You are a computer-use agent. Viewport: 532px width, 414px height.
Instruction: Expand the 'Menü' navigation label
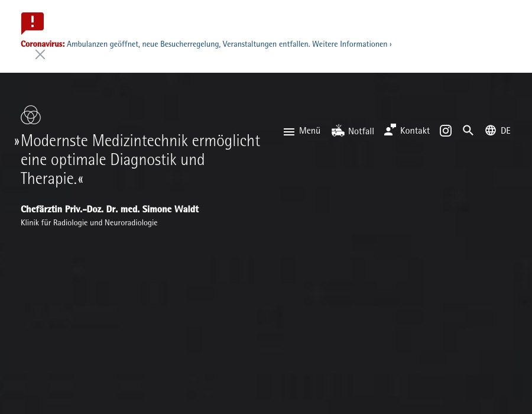[x=310, y=131]
